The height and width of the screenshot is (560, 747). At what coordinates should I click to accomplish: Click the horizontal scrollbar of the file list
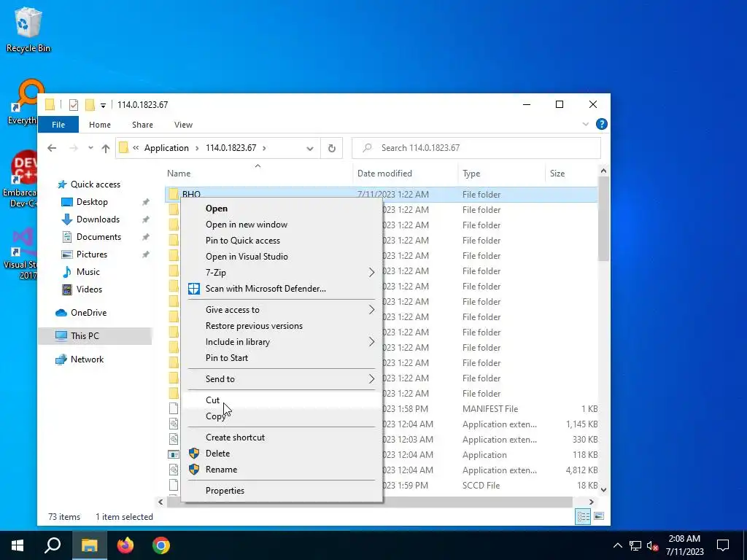(x=369, y=502)
